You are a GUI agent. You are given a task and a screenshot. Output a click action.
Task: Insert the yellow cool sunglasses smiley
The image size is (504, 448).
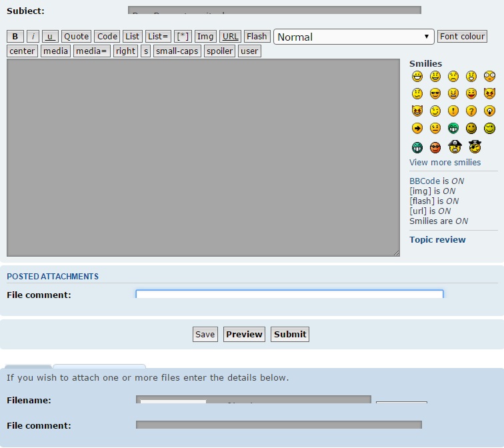(x=435, y=94)
